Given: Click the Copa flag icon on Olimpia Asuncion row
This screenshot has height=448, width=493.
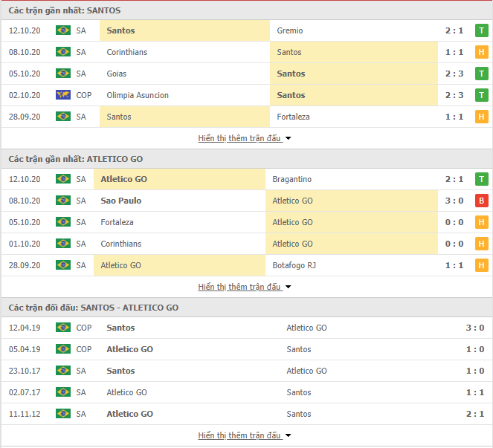Looking at the screenshot, I should (63, 95).
